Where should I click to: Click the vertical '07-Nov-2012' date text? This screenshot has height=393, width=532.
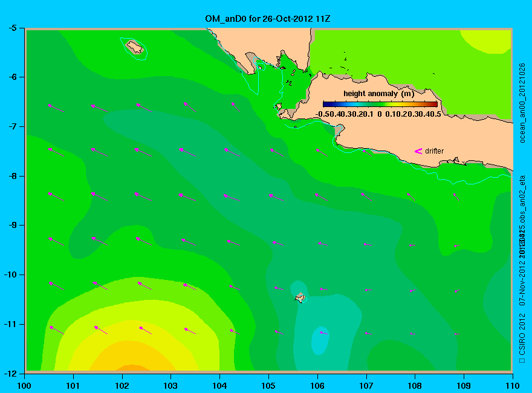(x=522, y=282)
